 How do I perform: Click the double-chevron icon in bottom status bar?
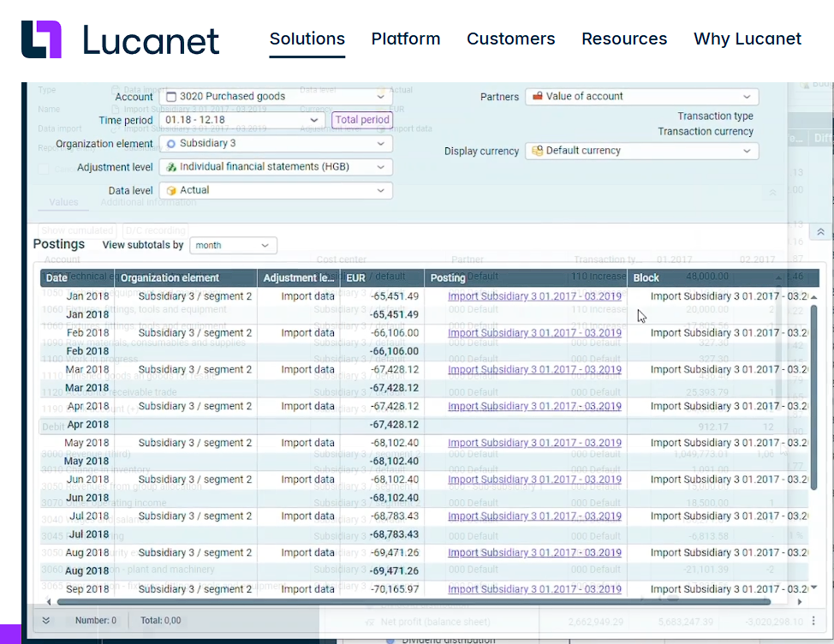click(x=46, y=621)
